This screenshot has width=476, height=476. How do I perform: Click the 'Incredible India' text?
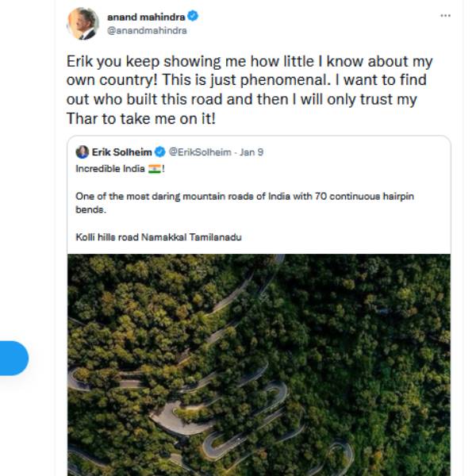tap(110, 169)
